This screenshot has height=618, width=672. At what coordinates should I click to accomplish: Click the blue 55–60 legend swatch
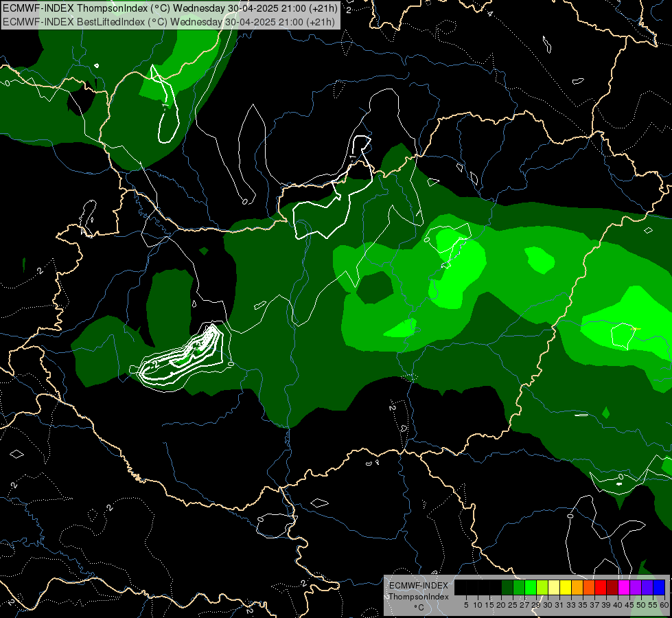pyautogui.click(x=659, y=587)
